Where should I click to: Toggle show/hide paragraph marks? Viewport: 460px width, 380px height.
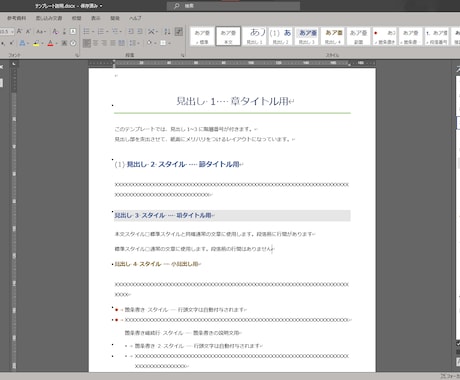click(x=179, y=31)
